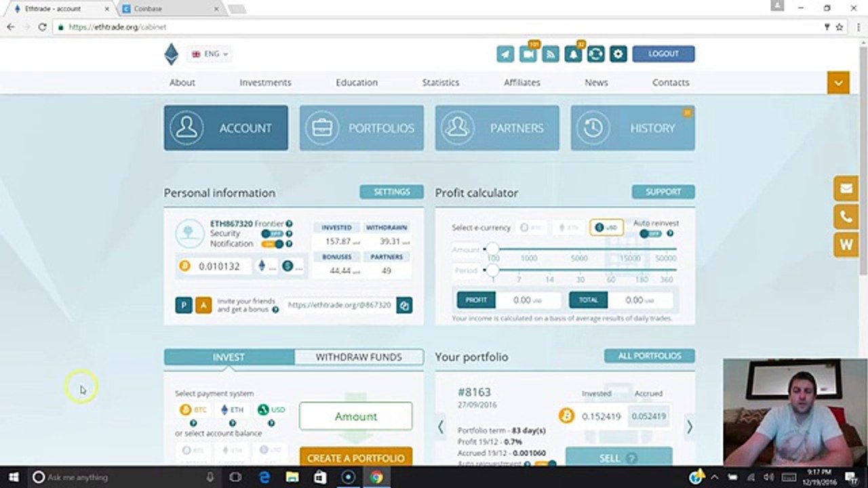Toggle the Auto reinvest switch

pos(650,233)
